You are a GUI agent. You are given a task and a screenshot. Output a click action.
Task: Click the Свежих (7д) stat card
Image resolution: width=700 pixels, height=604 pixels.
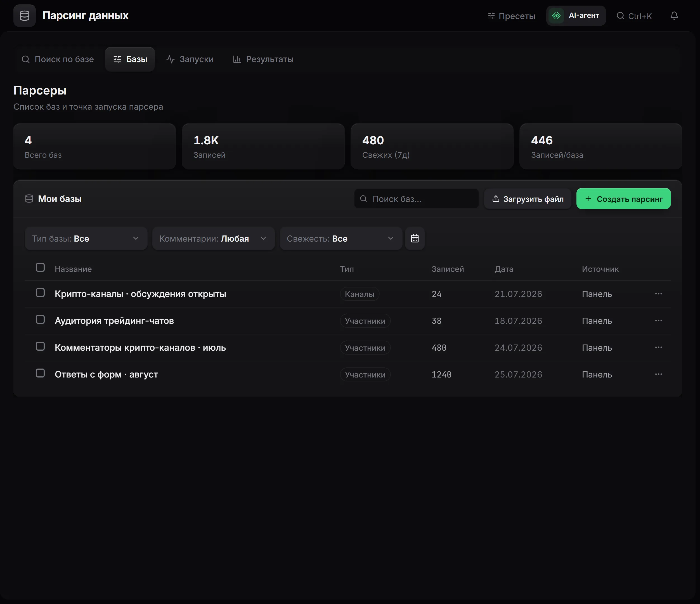coord(432,146)
